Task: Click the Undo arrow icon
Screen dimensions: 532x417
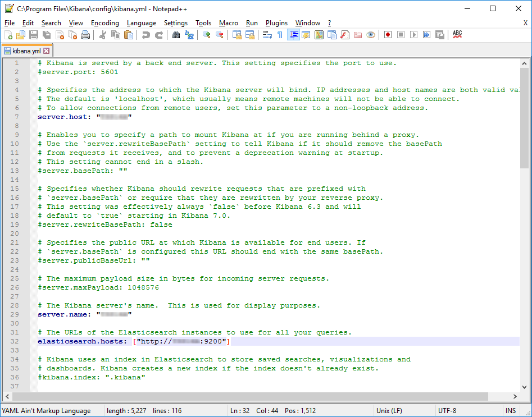Action: pyautogui.click(x=146, y=35)
